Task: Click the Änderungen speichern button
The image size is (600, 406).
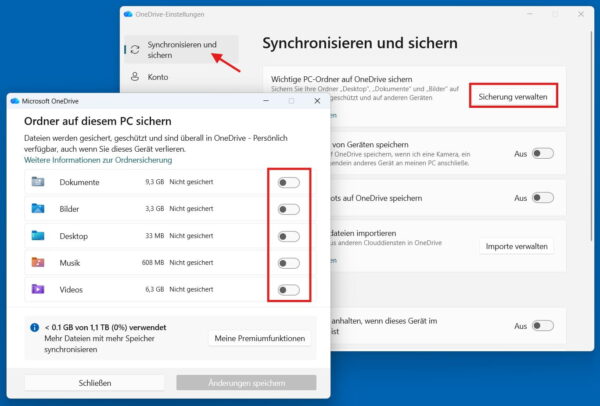Action: 246,383
